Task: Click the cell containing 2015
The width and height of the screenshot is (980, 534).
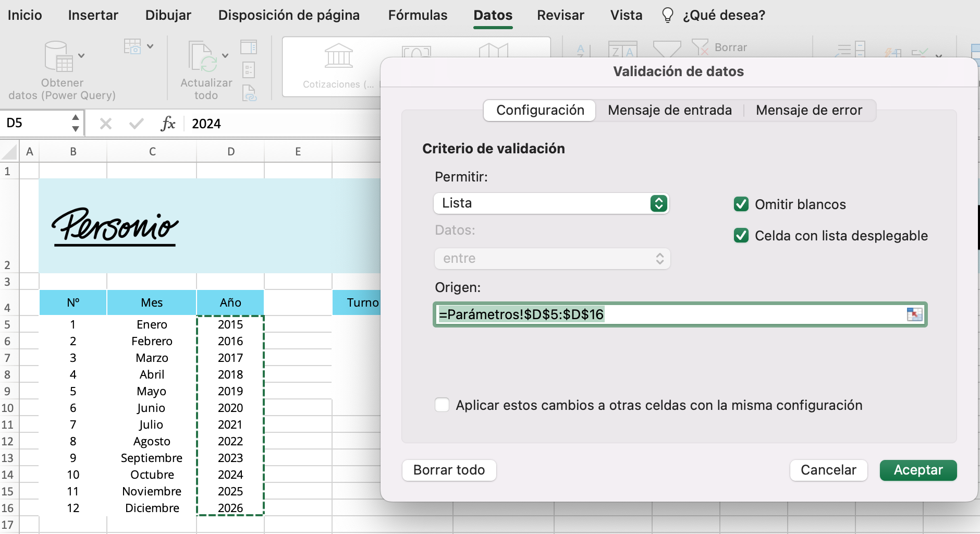Action: click(230, 324)
